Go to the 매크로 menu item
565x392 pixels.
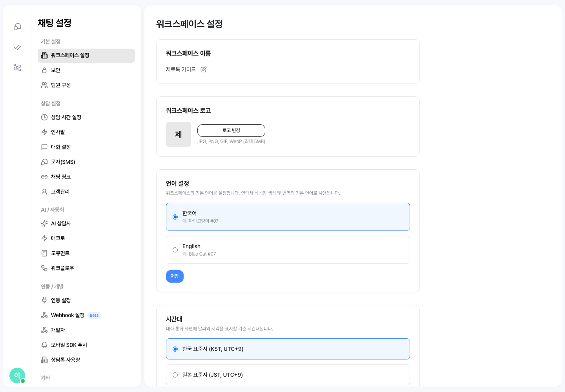tap(86, 238)
